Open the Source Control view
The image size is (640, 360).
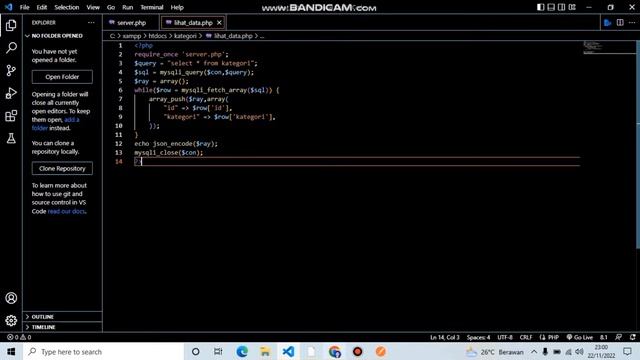11,71
